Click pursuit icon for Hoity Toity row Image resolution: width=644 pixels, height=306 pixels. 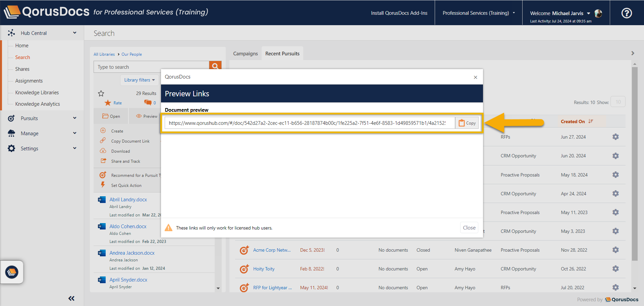(244, 269)
